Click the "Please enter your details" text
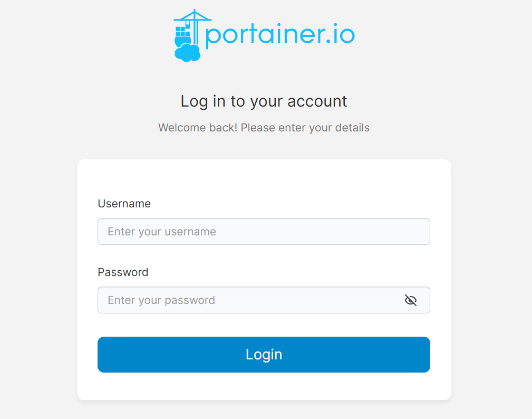The image size is (532, 419). pos(305,128)
